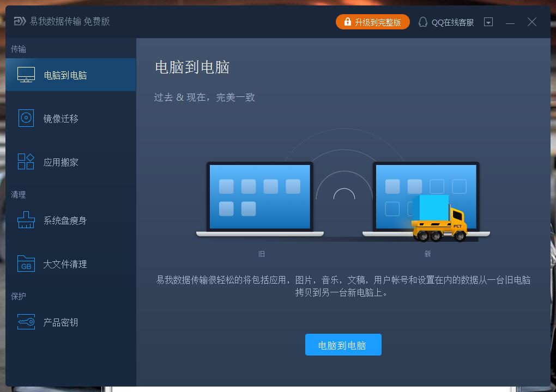The image size is (556, 392).
Task: Open 大文件清理
Action: click(70, 264)
